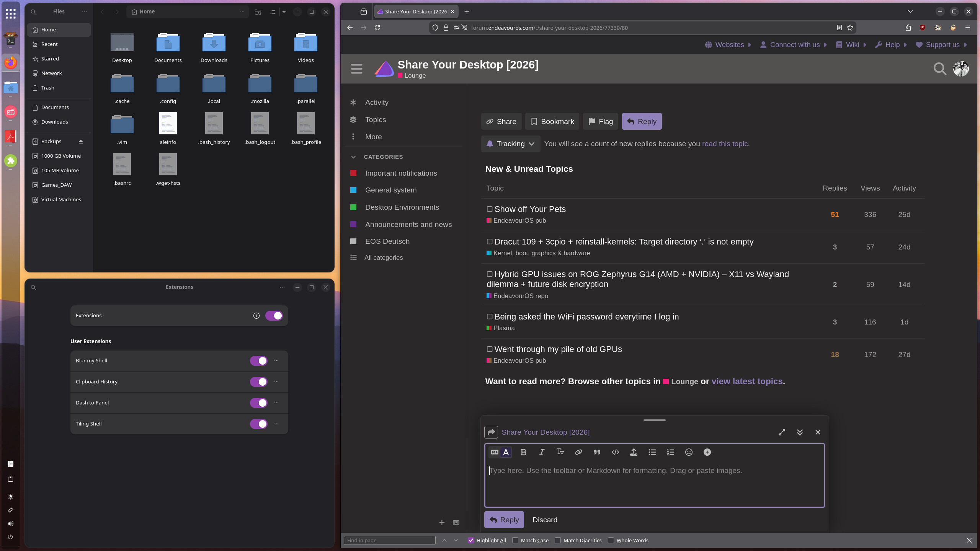The image size is (980, 551).
Task: Search in the Files window
Action: (33, 12)
